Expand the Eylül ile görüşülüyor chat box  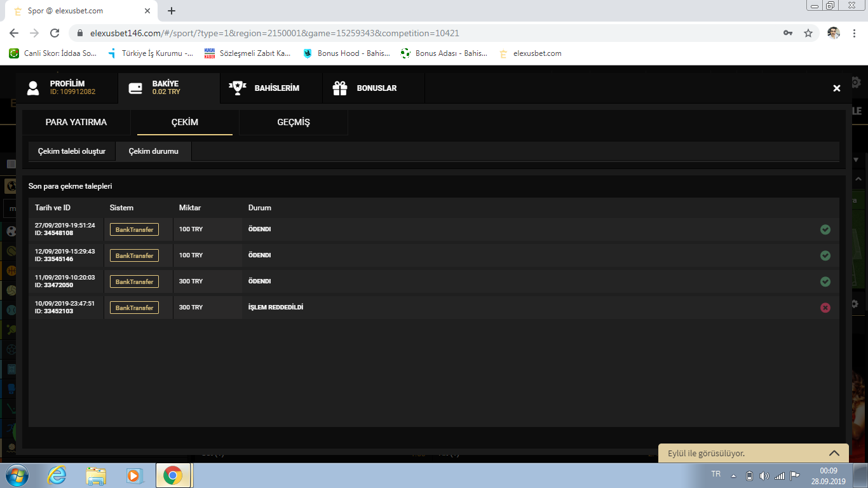[x=834, y=453]
